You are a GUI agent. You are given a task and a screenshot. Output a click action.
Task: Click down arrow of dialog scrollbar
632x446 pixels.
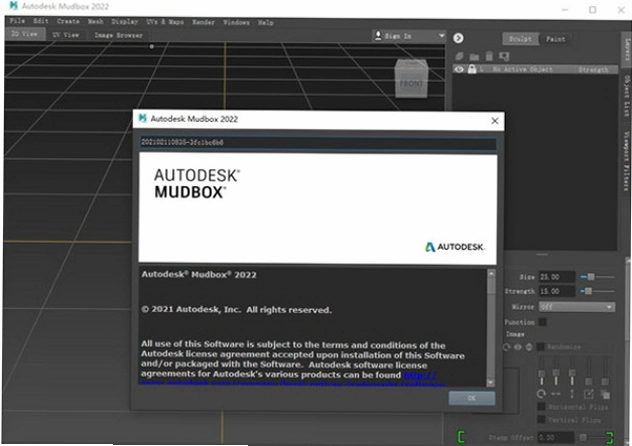tap(491, 382)
